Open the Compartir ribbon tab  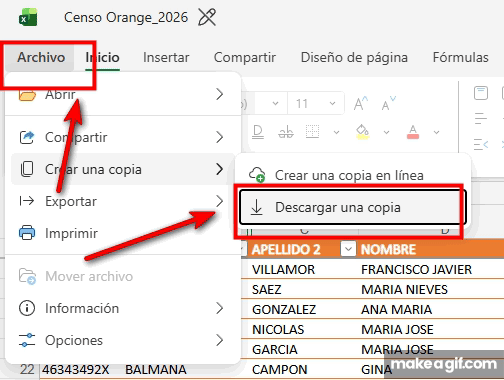tap(245, 57)
